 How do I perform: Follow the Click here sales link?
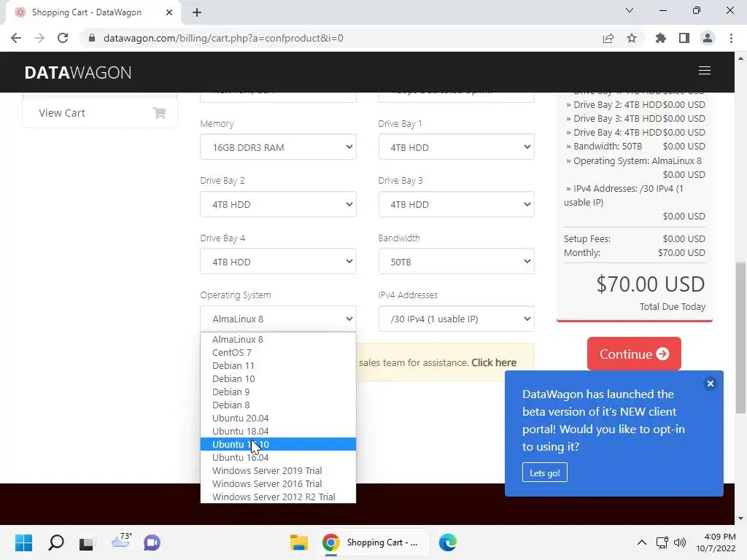tap(494, 362)
